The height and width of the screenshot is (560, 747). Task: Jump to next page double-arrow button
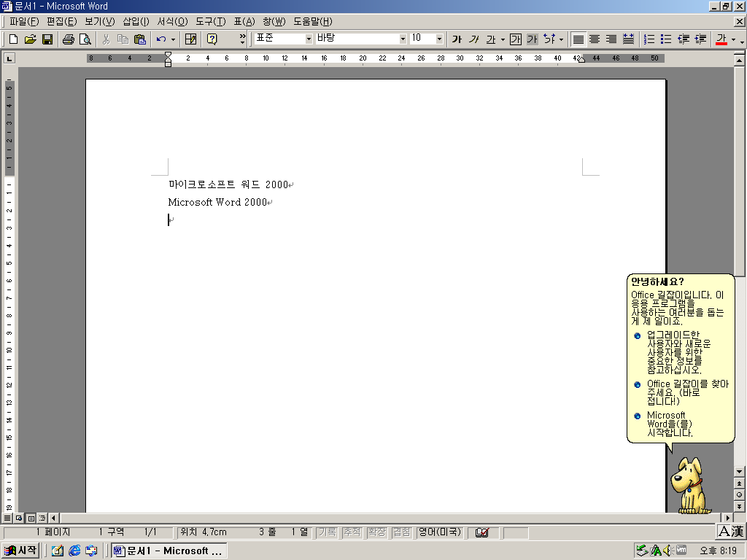[740, 506]
